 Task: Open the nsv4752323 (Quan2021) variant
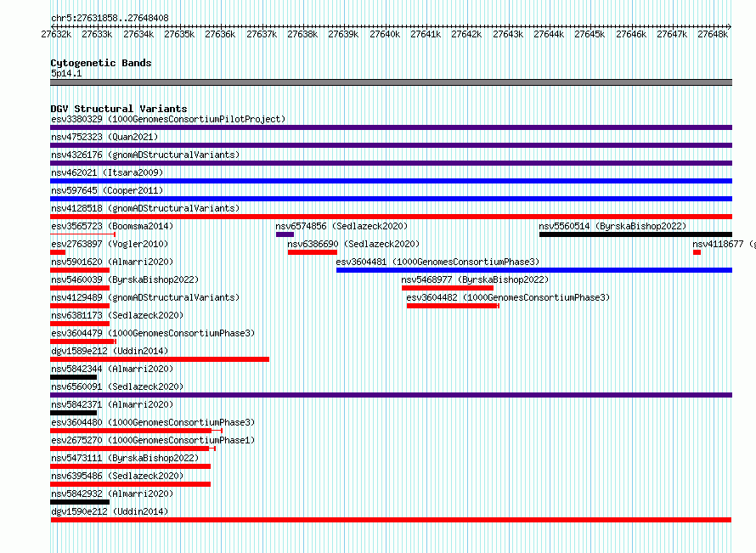click(x=104, y=137)
